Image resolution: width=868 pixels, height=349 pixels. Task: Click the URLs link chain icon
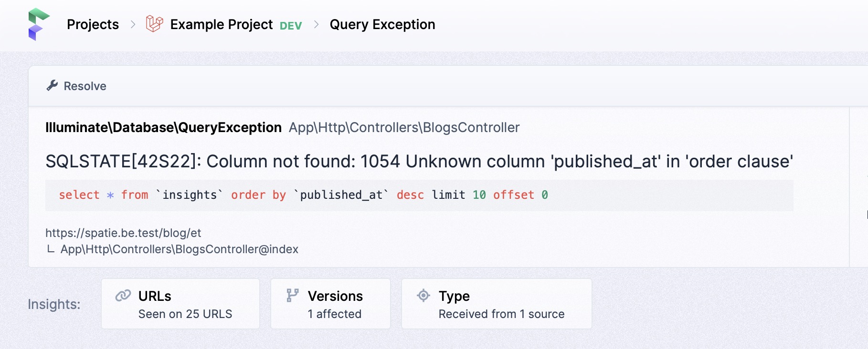[x=123, y=296]
